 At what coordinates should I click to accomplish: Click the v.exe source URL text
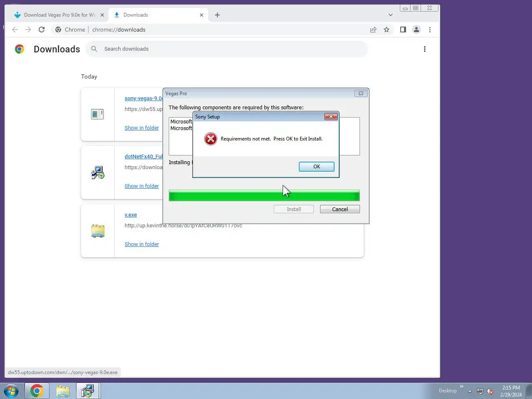[x=183, y=225]
